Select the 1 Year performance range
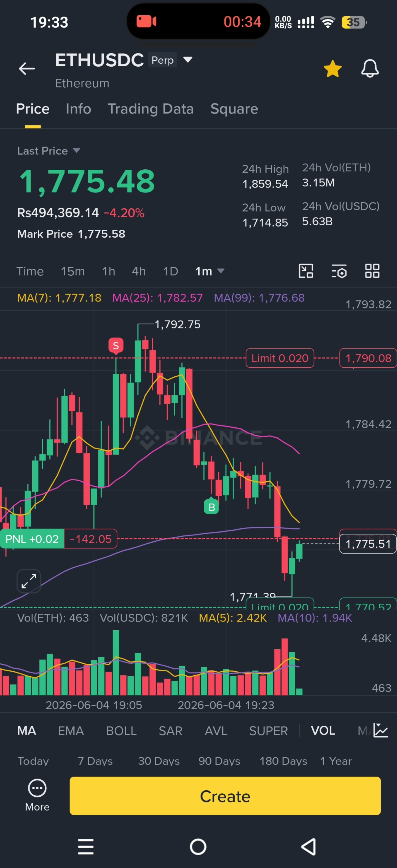 pyautogui.click(x=336, y=761)
